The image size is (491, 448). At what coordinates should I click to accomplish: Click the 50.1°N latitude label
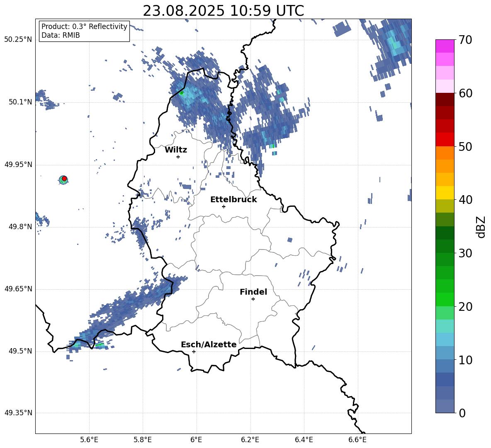[x=20, y=102]
